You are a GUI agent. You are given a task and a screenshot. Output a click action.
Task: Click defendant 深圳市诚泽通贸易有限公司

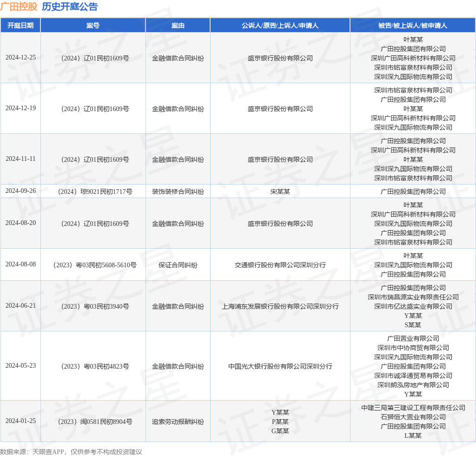point(413,376)
